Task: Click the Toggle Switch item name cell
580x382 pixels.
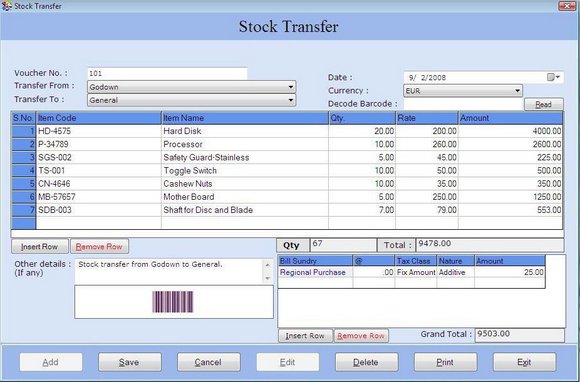Action: tap(245, 170)
